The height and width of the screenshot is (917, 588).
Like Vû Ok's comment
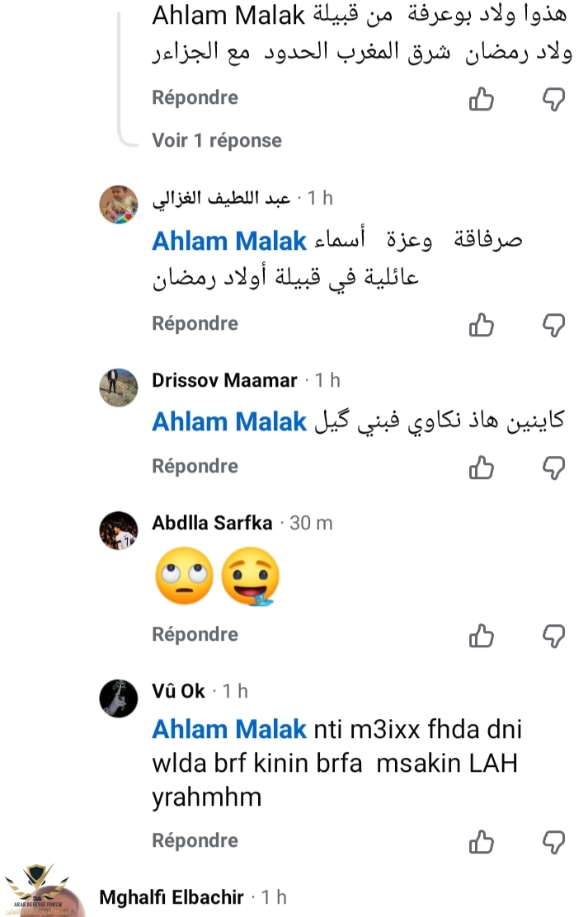coord(481,842)
